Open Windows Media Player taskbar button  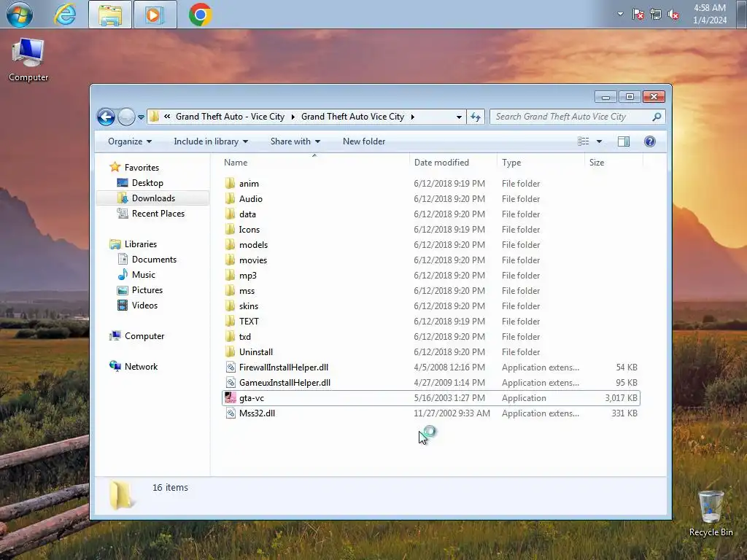[x=155, y=15]
